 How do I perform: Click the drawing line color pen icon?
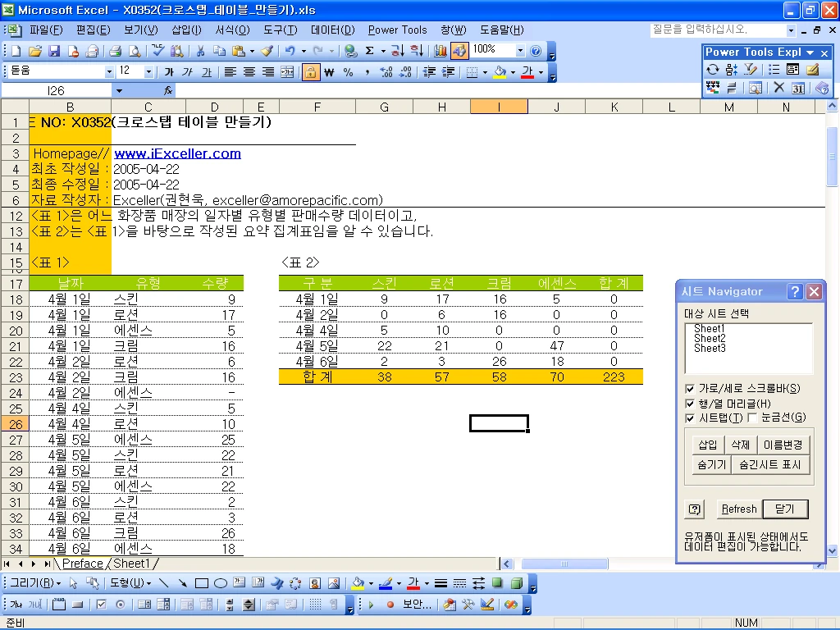click(386, 583)
